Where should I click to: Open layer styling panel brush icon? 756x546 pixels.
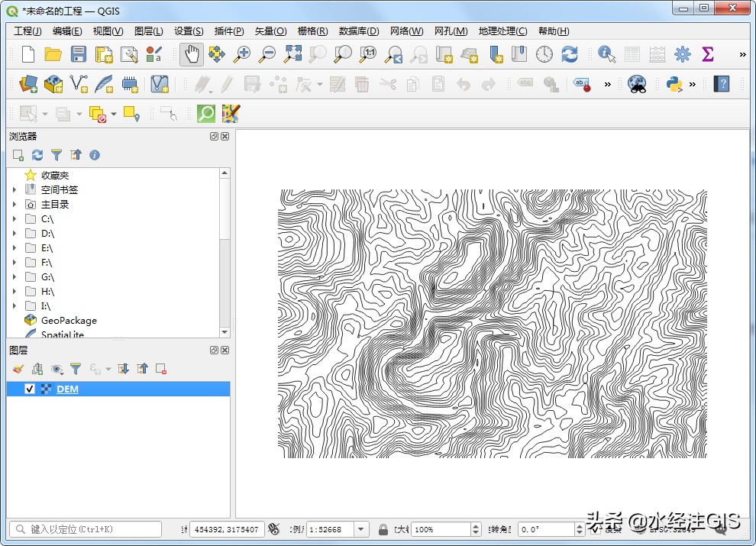18,369
